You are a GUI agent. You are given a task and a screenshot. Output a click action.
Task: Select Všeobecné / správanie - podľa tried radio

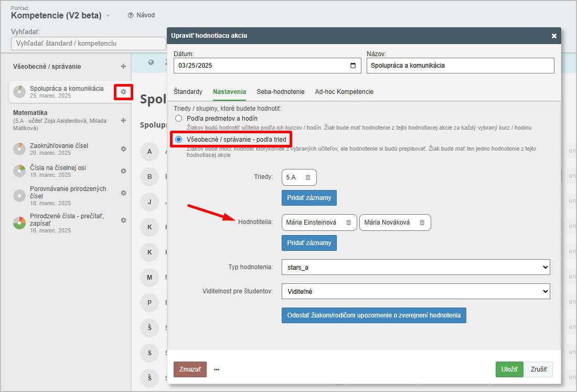179,140
